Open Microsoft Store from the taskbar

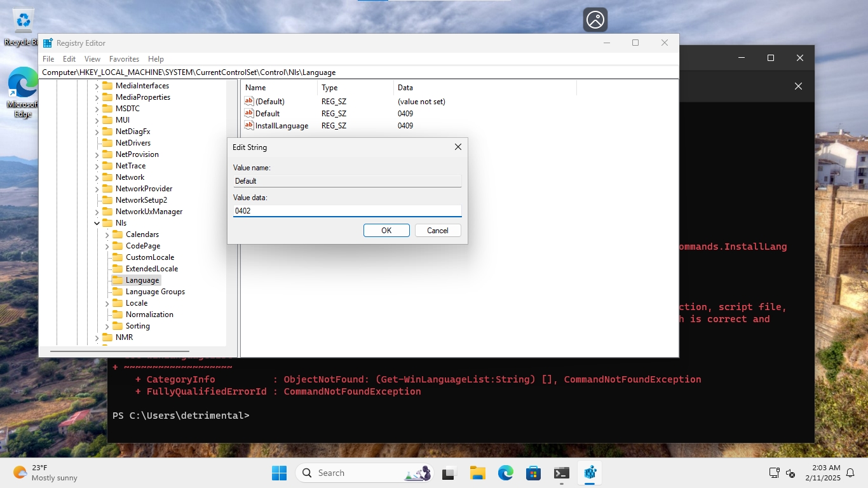coord(534,473)
